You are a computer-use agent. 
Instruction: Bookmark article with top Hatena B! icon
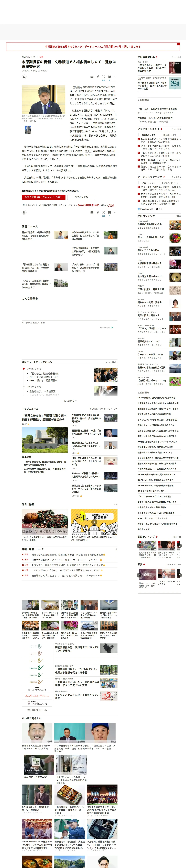point(109,77)
